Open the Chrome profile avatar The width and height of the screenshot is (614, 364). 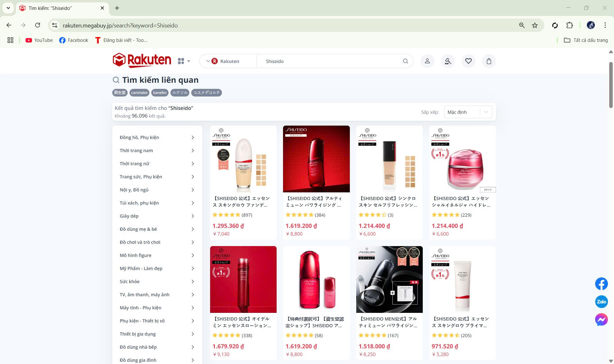[591, 25]
